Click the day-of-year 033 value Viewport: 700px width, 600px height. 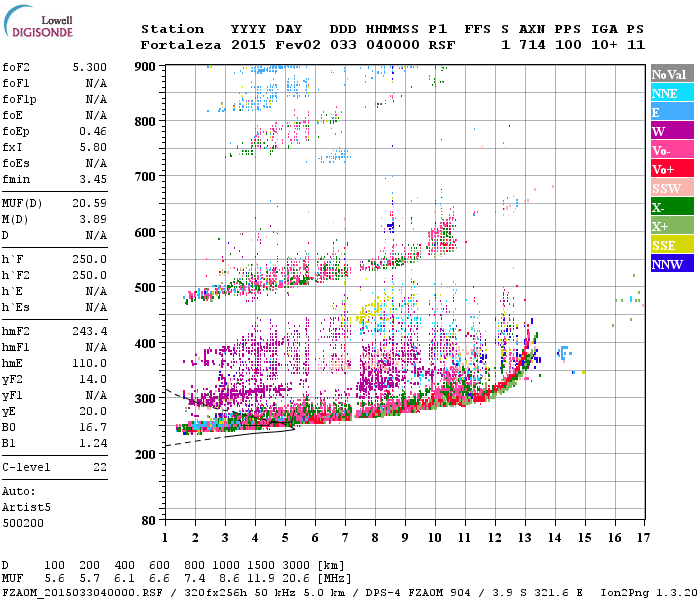pos(343,45)
